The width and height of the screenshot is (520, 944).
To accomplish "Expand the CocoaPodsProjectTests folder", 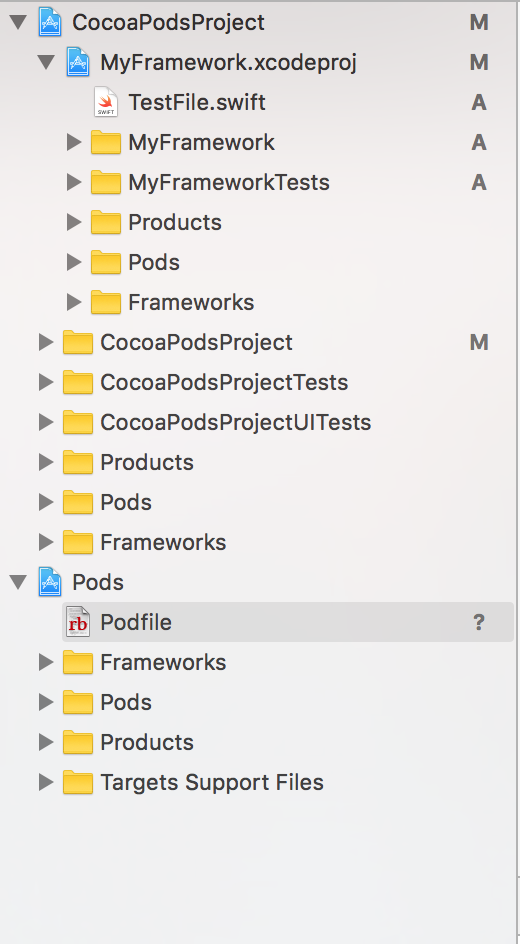I will (46, 382).
